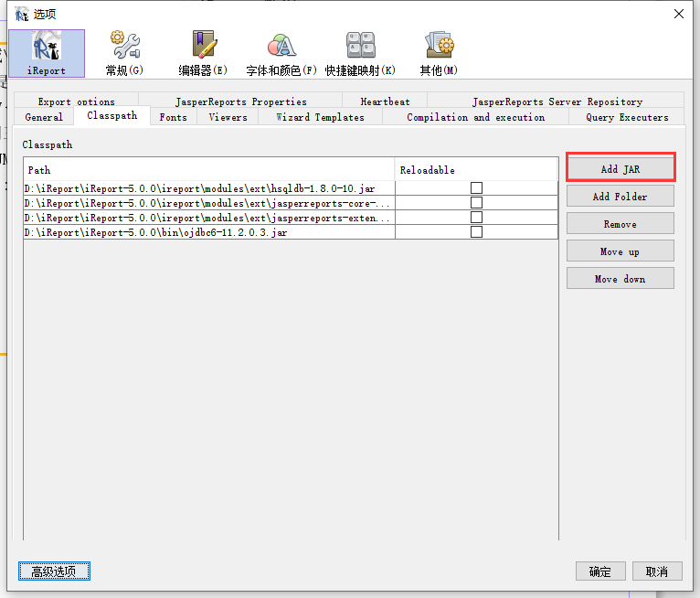Open 高级选项 advanced options
Screen dimensions: 700x598
coord(54,571)
